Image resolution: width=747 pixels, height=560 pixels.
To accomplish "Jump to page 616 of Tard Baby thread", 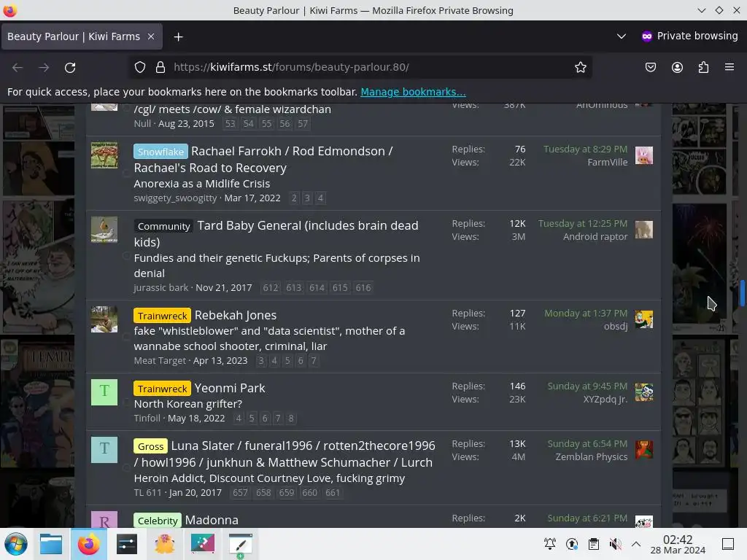I will (x=363, y=287).
